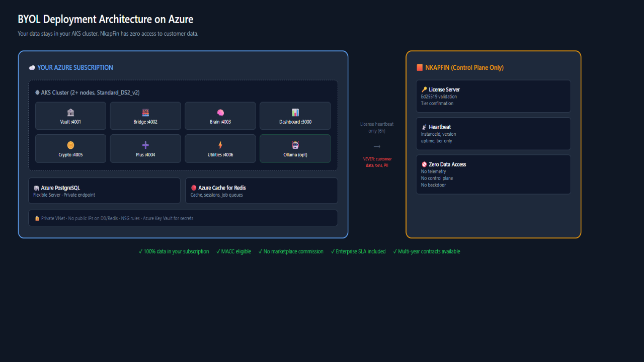
Task: Open the Azure PostgreSQL card
Action: tap(104, 191)
